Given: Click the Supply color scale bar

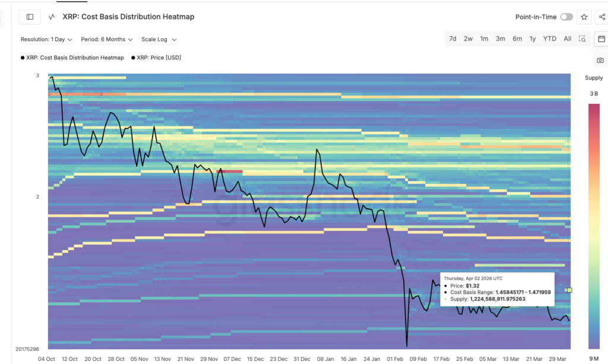Looking at the screenshot, I should [593, 226].
